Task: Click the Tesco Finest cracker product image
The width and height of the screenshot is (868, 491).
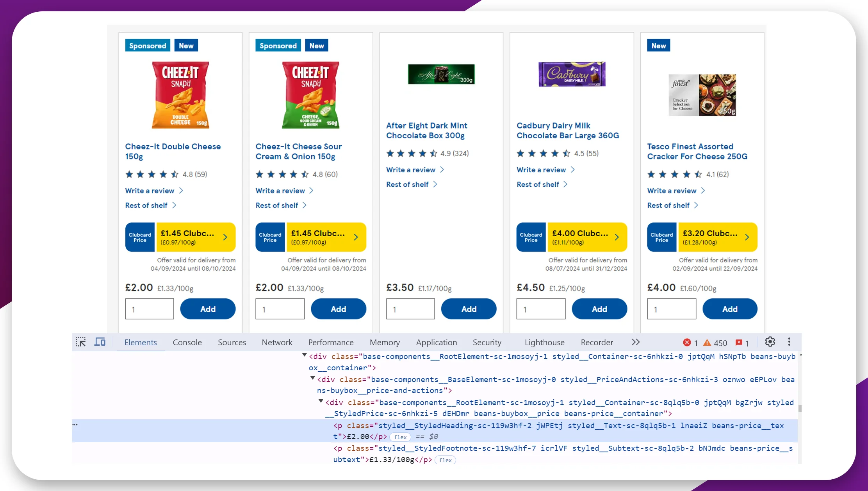Action: click(x=702, y=95)
